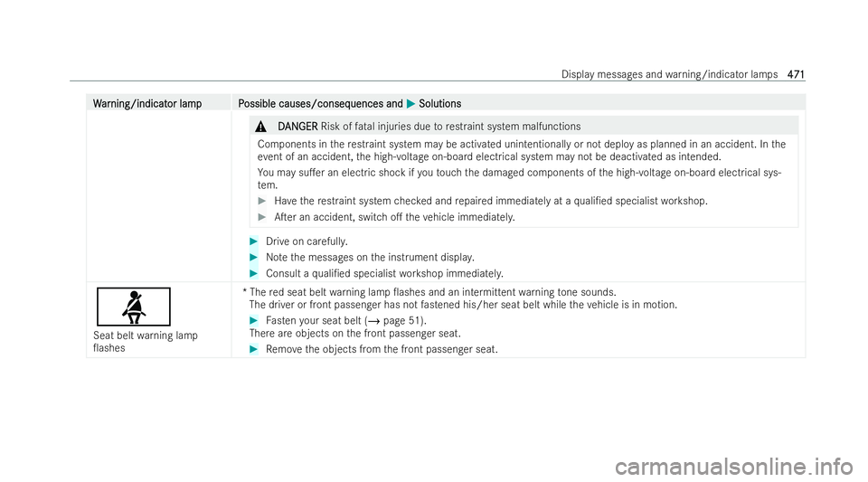Click the carmanualsonline.info watermark link
The image size is (868, 482).
[x=734, y=467]
